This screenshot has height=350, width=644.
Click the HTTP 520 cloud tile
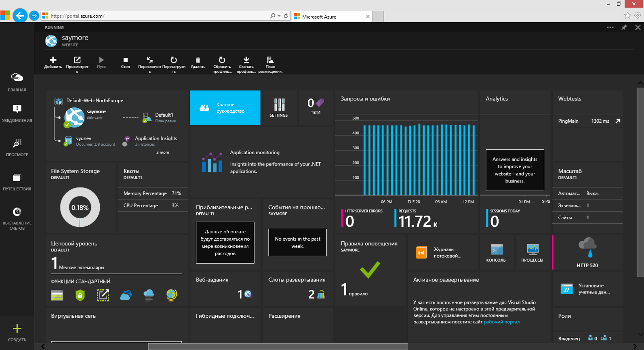tap(587, 253)
